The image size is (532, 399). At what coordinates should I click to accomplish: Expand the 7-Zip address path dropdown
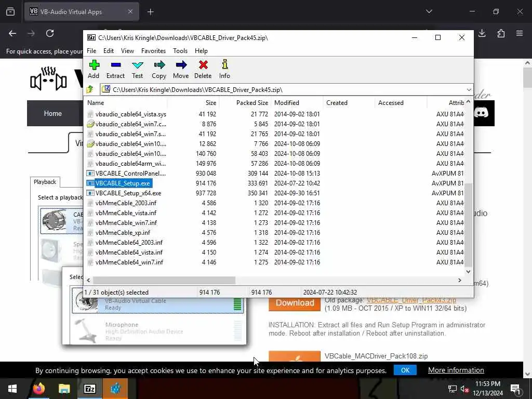[469, 90]
